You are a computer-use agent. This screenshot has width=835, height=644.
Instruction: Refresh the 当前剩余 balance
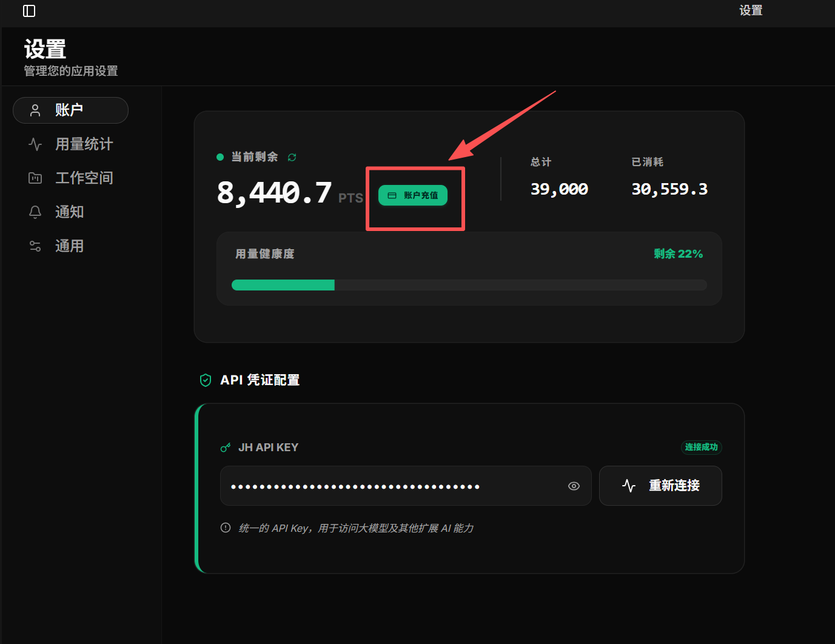(292, 157)
